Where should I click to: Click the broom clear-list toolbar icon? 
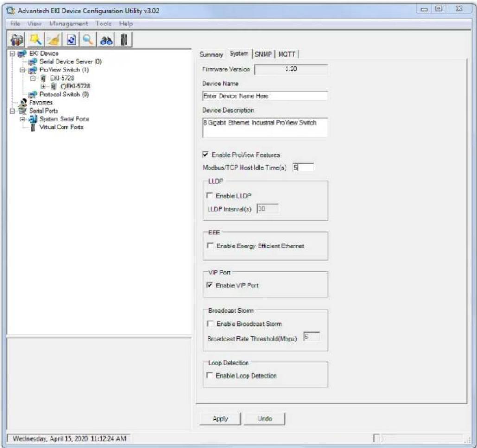tap(54, 40)
